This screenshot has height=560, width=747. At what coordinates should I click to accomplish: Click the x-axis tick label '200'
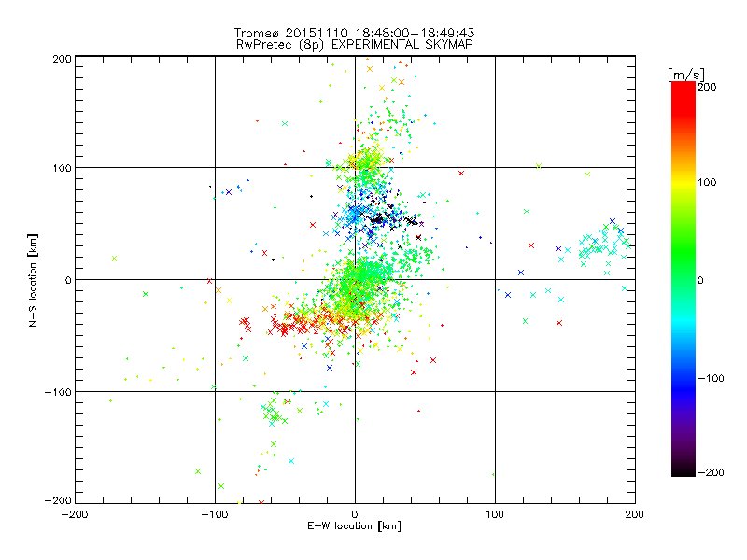click(x=635, y=514)
